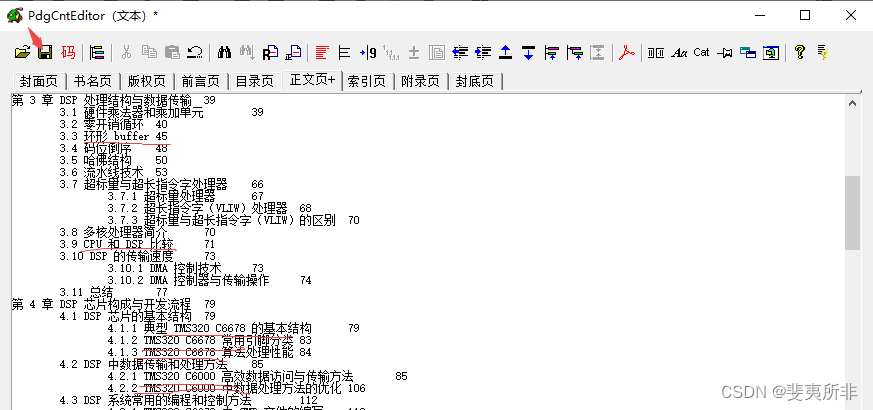Click the black tree lines icon
Screen dimensions: 873x410
tap(345, 52)
